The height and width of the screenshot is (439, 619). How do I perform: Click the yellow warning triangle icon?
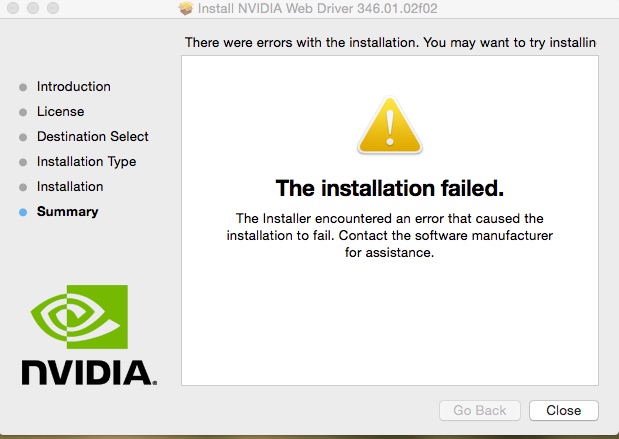(390, 125)
